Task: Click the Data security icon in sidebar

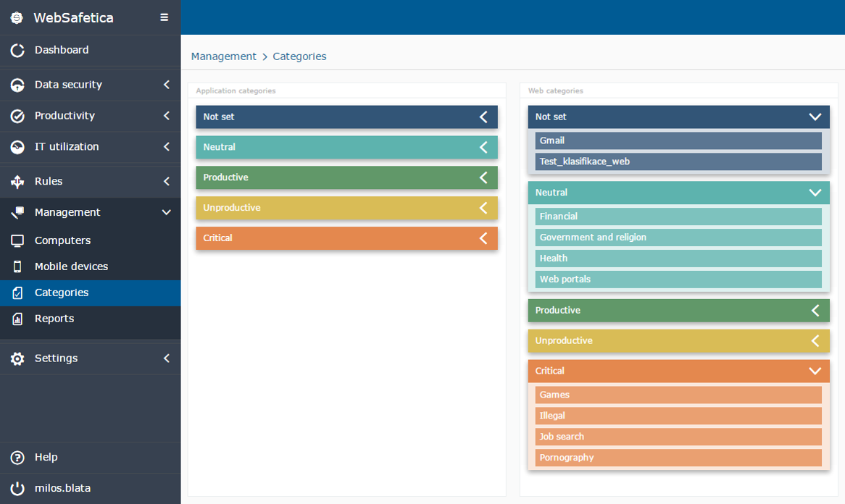Action: click(x=17, y=85)
